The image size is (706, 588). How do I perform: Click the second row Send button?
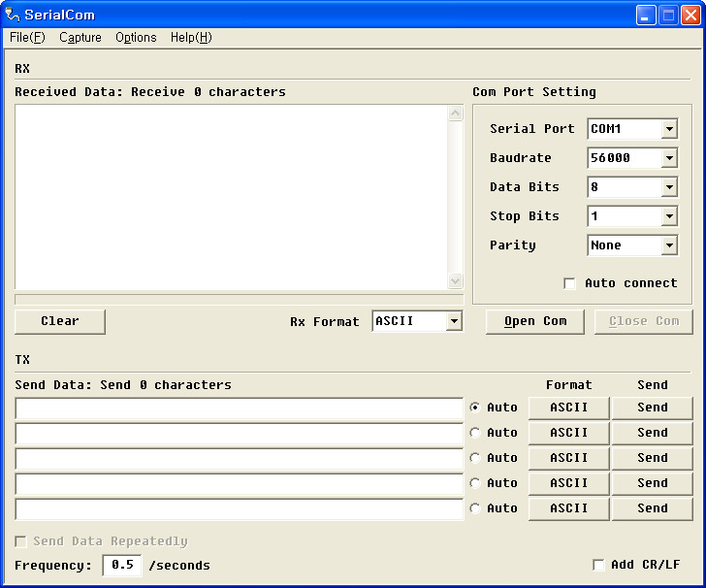click(x=652, y=433)
